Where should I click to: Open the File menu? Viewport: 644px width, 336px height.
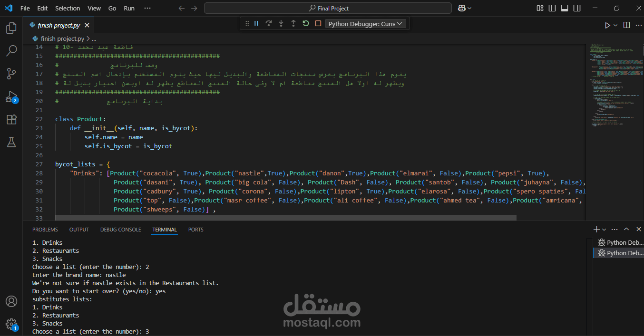25,8
